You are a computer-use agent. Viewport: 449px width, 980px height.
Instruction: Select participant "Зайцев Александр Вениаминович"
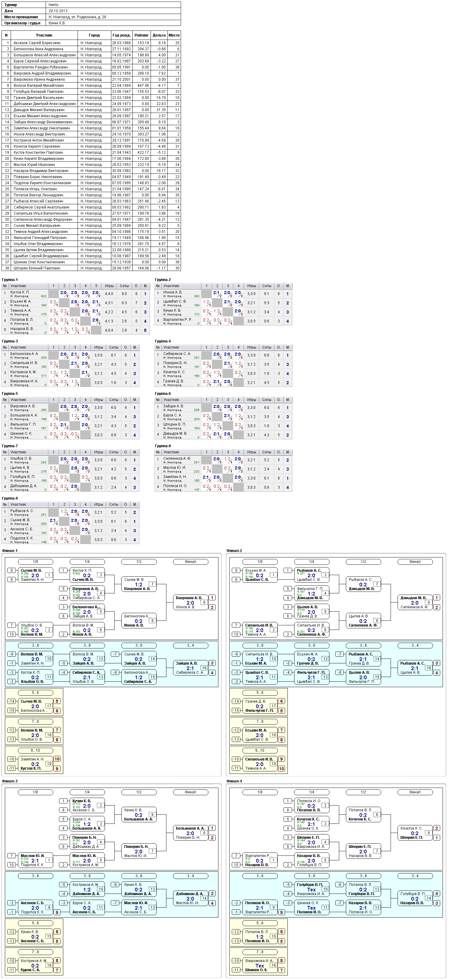pyautogui.click(x=43, y=122)
